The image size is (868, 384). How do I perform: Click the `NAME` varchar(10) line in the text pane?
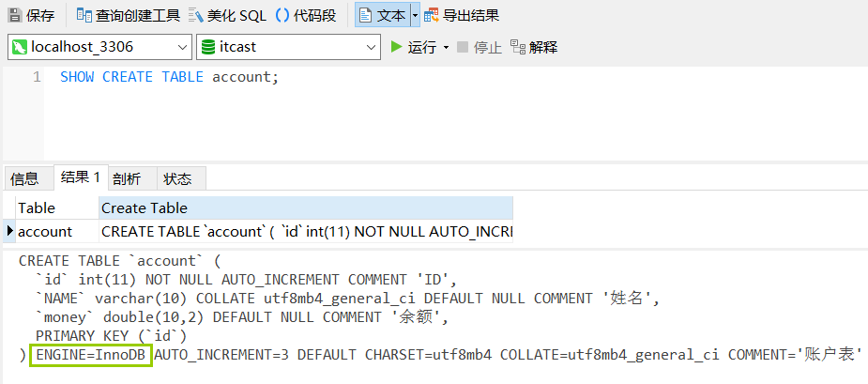347,299
